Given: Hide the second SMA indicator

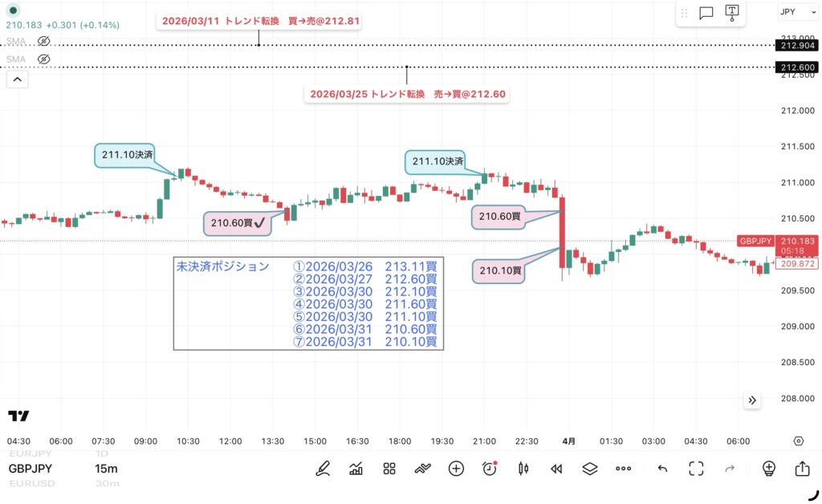Looking at the screenshot, I should [44, 59].
